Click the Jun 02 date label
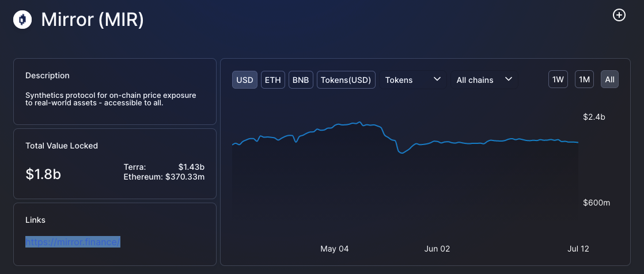 (437, 249)
